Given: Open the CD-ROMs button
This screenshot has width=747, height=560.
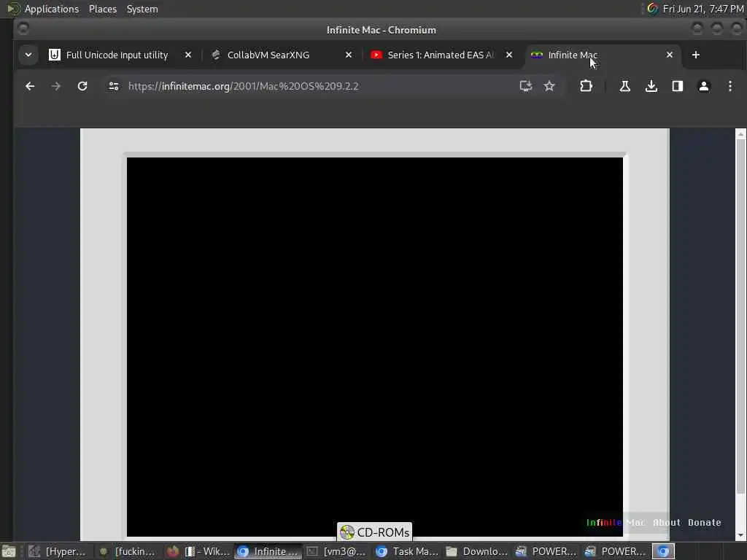Looking at the screenshot, I should 374,532.
